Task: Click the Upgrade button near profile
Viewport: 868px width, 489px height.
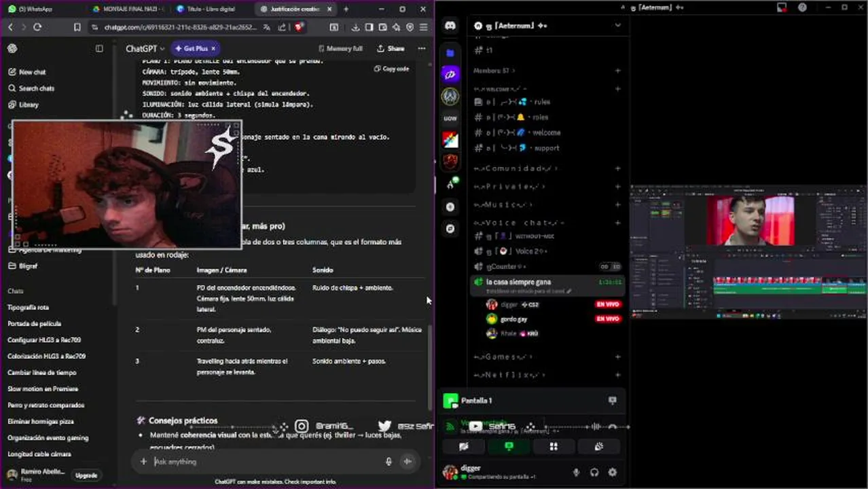Action: (86, 475)
